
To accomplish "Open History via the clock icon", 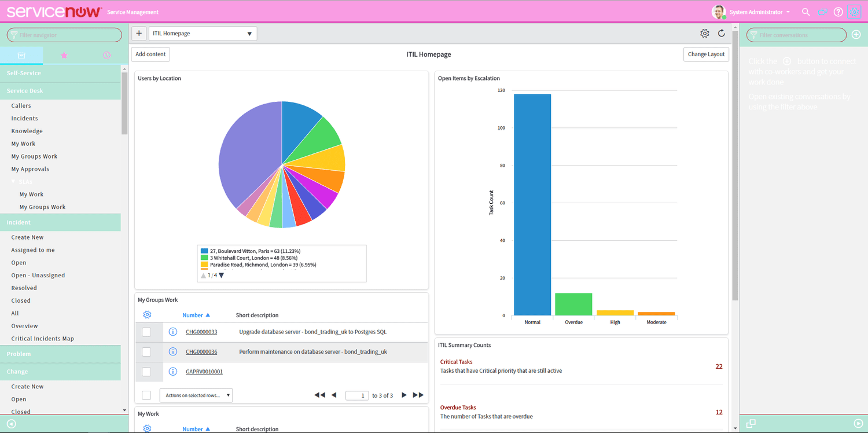I will pos(106,54).
